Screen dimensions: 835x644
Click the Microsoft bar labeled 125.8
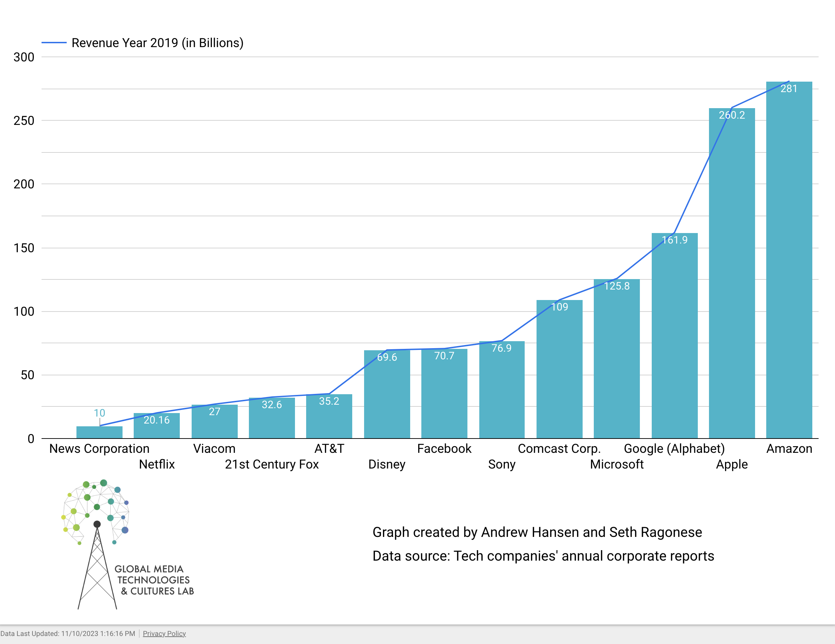616,359
